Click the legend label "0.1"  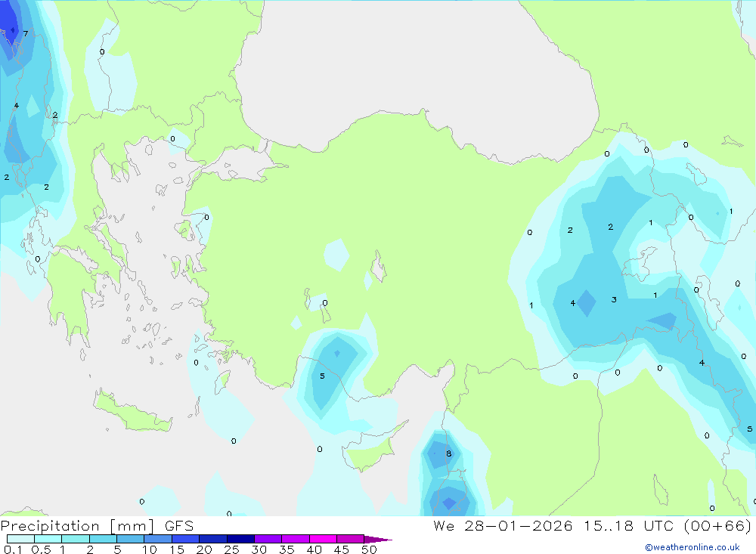13,549
